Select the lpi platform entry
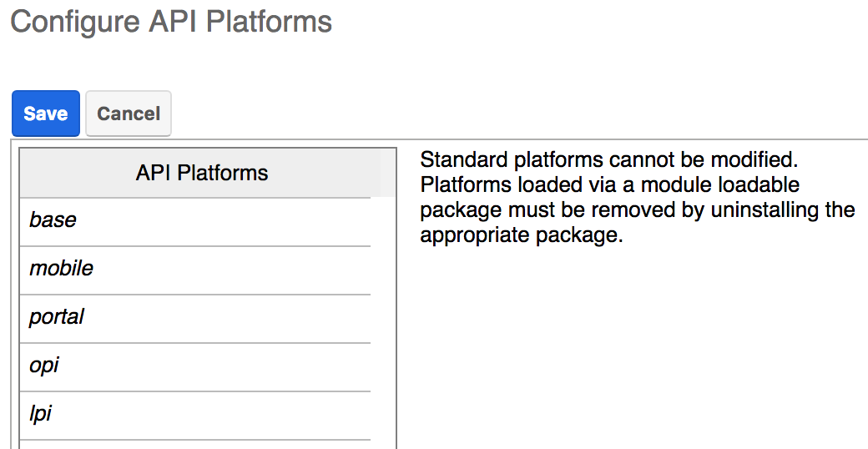Screen dimensions: 868x449 click(194, 415)
